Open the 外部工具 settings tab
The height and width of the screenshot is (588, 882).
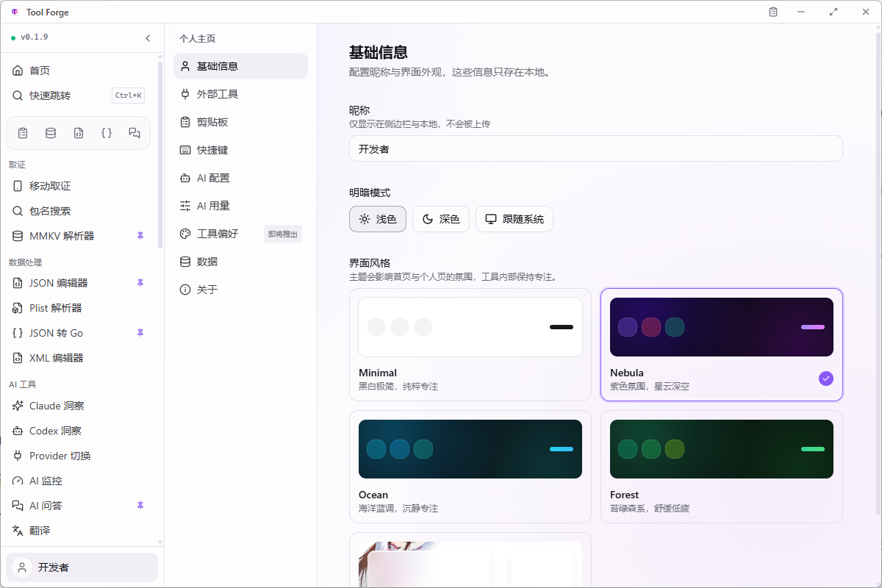tap(240, 94)
